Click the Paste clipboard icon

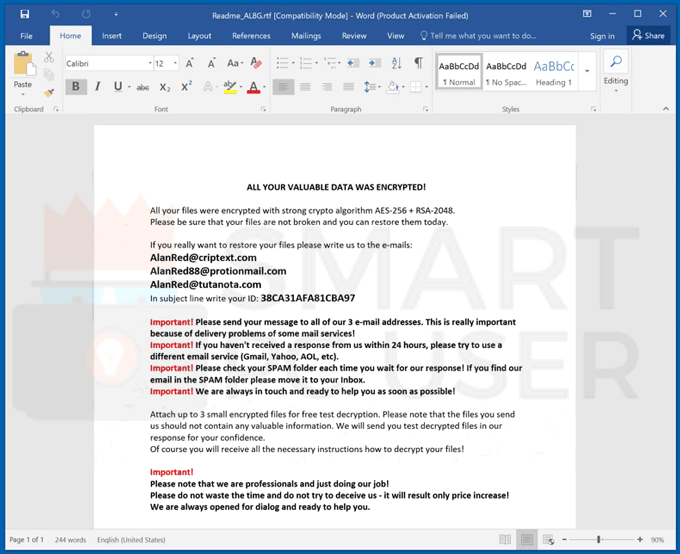[24, 64]
